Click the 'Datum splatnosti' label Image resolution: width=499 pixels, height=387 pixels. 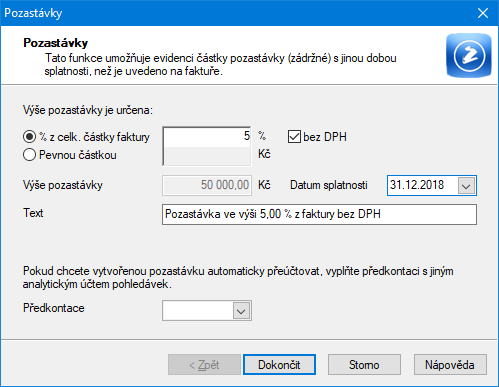(x=329, y=185)
